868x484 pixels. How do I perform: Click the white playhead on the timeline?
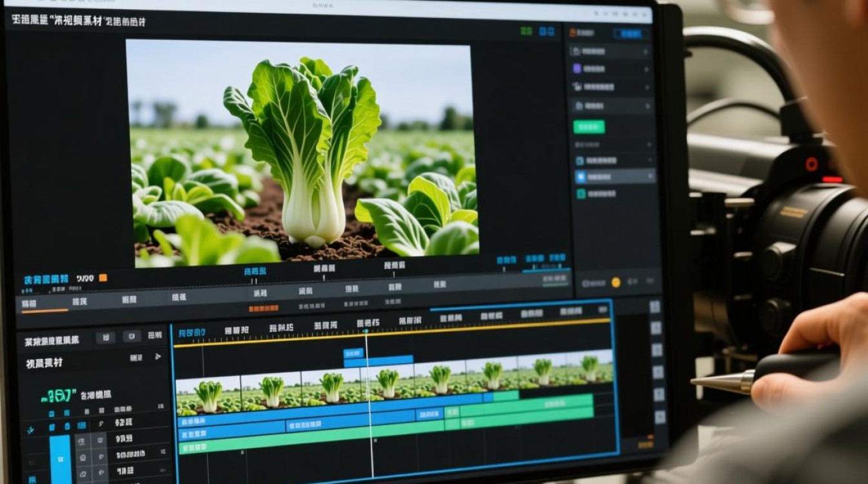coord(369,402)
